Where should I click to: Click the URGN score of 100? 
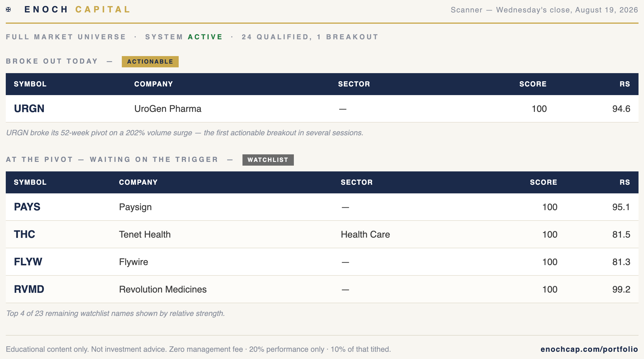(x=539, y=109)
